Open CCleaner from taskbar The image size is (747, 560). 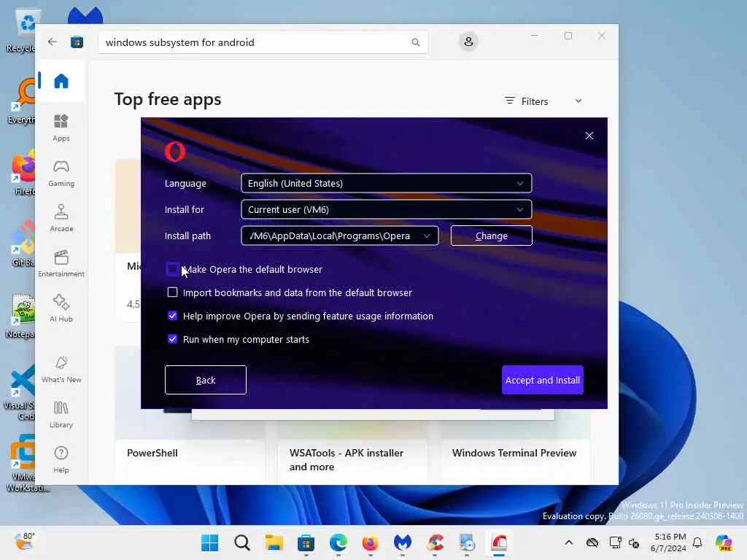pyautogui.click(x=435, y=542)
